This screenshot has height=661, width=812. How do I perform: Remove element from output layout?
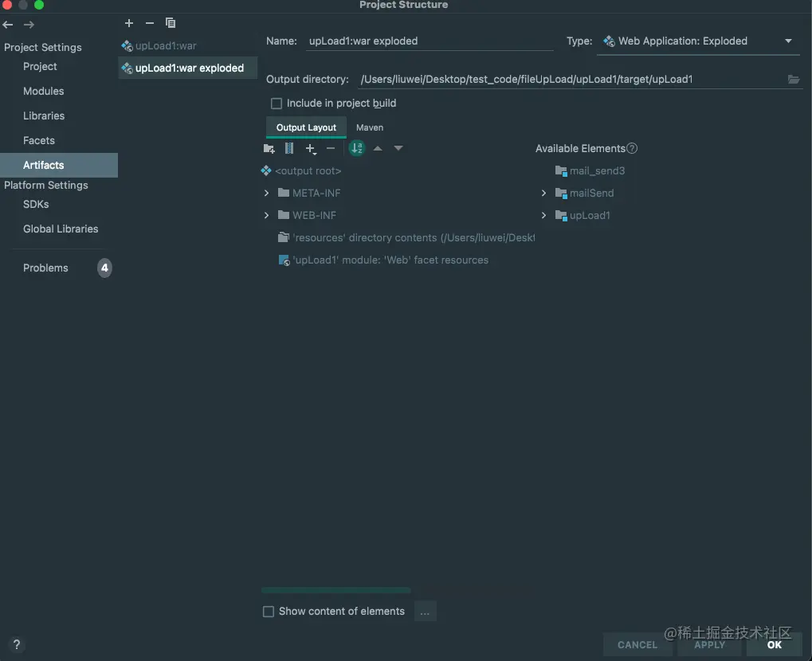coord(331,149)
